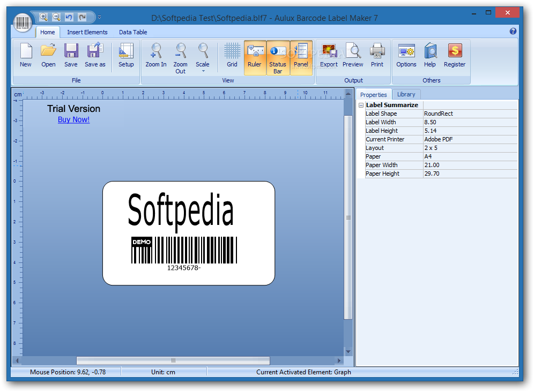Switch to Data Table tab

133,32
